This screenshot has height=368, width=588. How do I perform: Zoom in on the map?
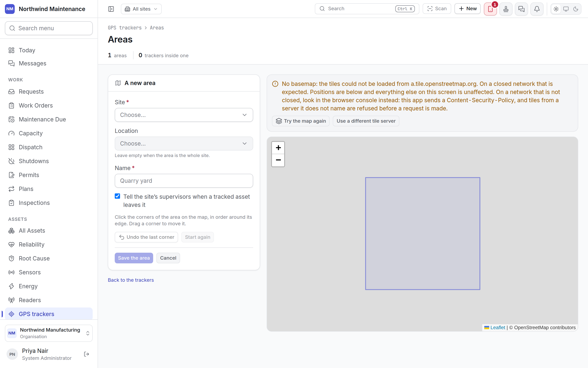pyautogui.click(x=278, y=148)
